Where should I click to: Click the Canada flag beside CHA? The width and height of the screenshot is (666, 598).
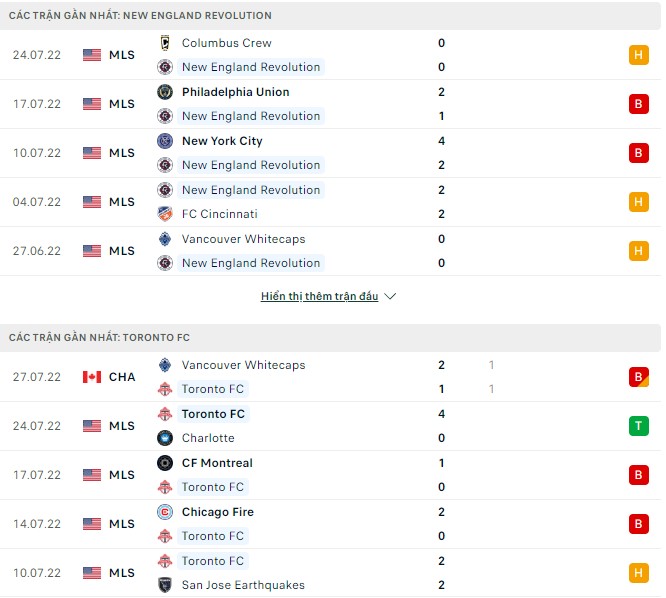92,377
